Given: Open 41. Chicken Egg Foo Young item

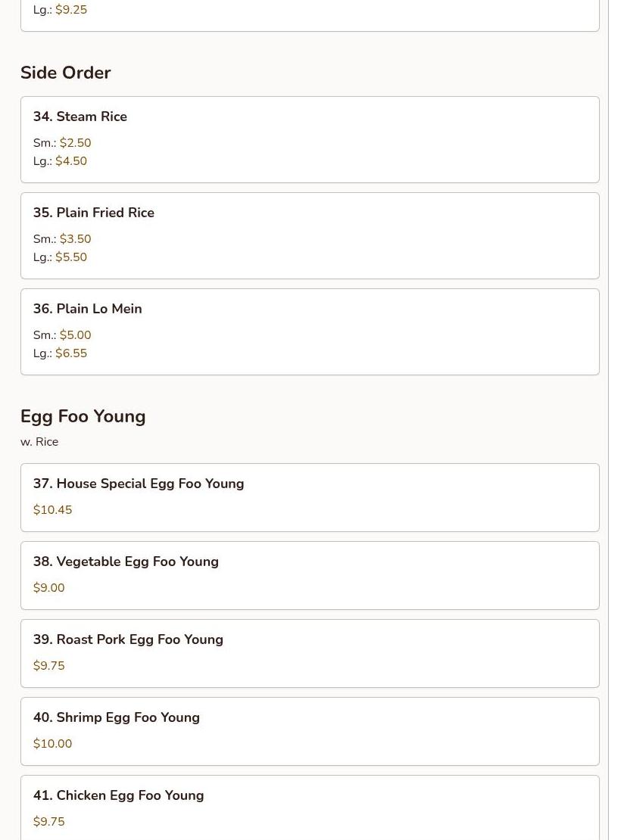Looking at the screenshot, I should tap(119, 795).
